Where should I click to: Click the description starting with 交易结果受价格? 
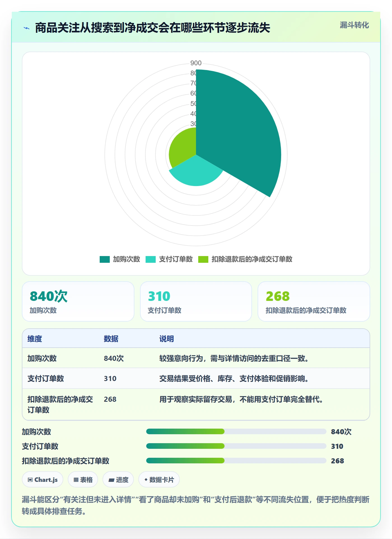[x=234, y=378]
